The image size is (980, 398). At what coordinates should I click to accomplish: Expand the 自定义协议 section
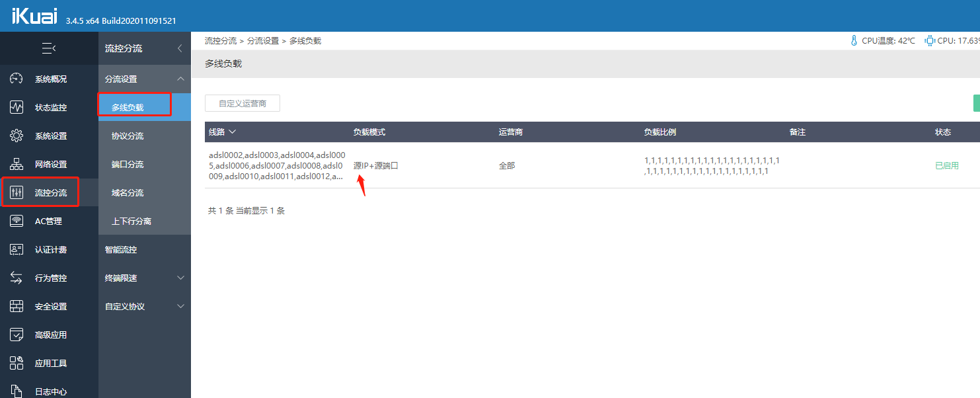coord(180,306)
